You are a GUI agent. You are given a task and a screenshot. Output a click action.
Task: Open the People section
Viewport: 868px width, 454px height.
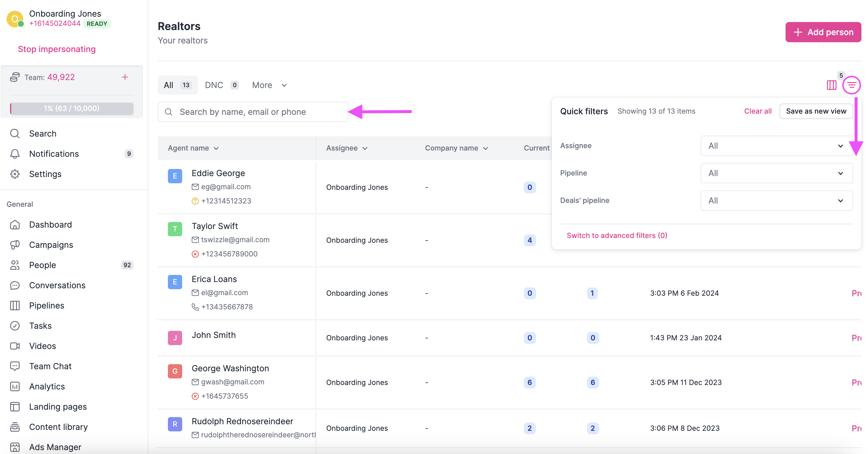42,265
